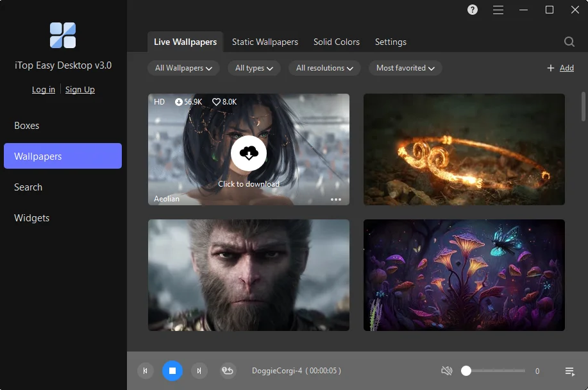Open Widgets in the sidebar

pyautogui.click(x=63, y=217)
